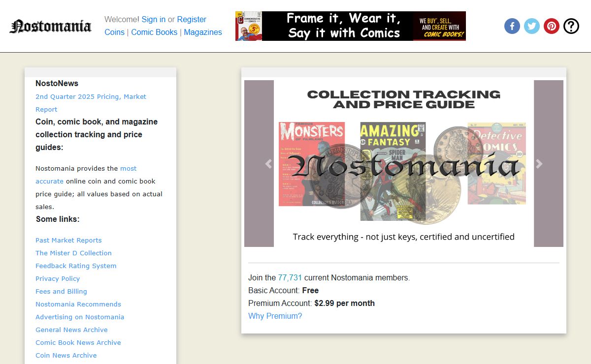The height and width of the screenshot is (364, 591).
Task: Click the Amazing Fantasy comic cover
Action: point(393,171)
